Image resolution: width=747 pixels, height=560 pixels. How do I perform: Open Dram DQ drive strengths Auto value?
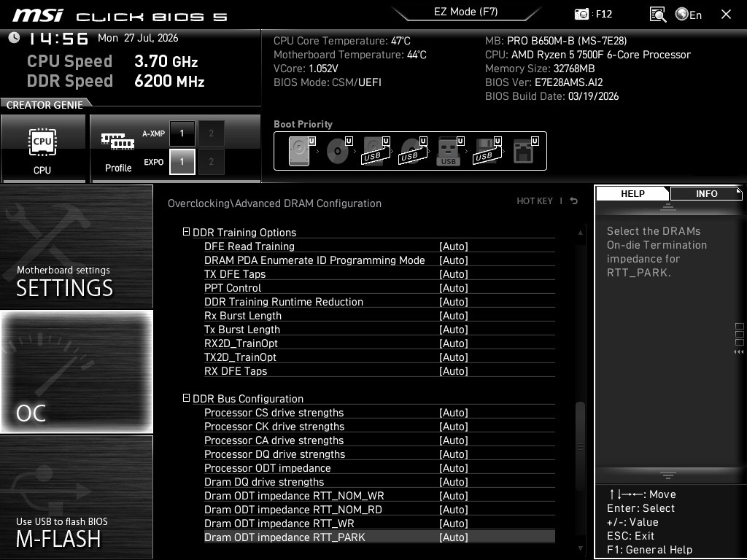tap(454, 481)
